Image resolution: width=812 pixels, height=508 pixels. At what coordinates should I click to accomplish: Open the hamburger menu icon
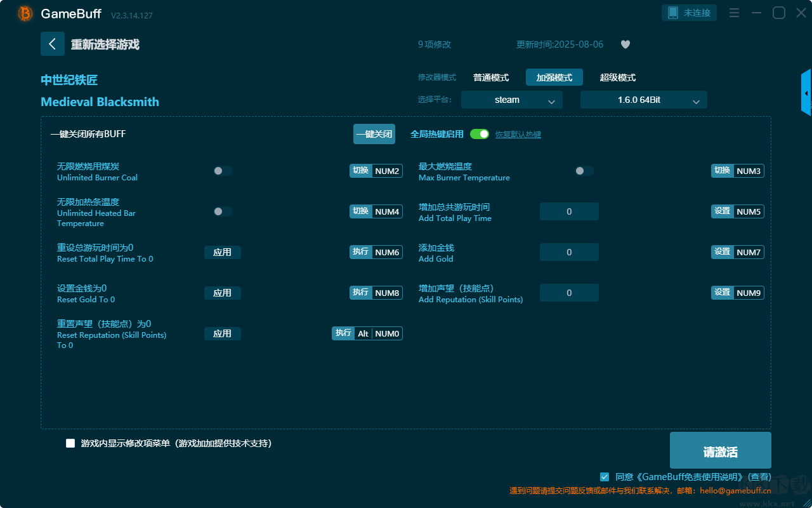(734, 13)
